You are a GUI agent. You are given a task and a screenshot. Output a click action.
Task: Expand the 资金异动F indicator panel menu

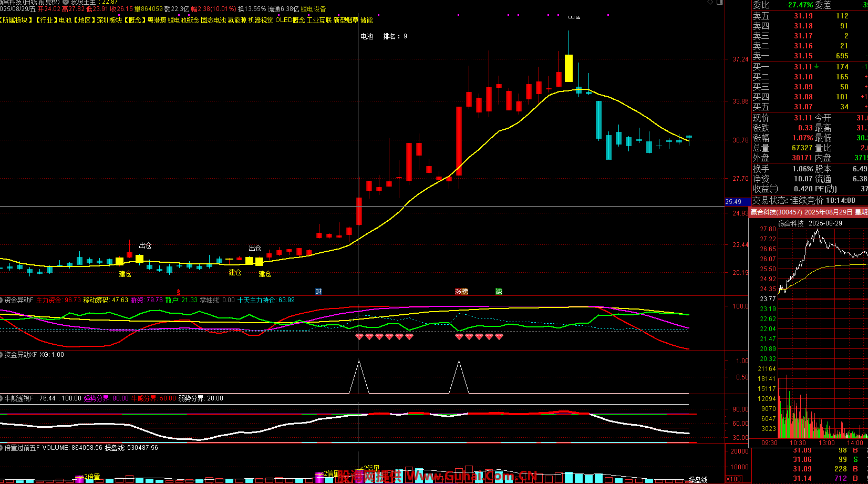click(2, 301)
